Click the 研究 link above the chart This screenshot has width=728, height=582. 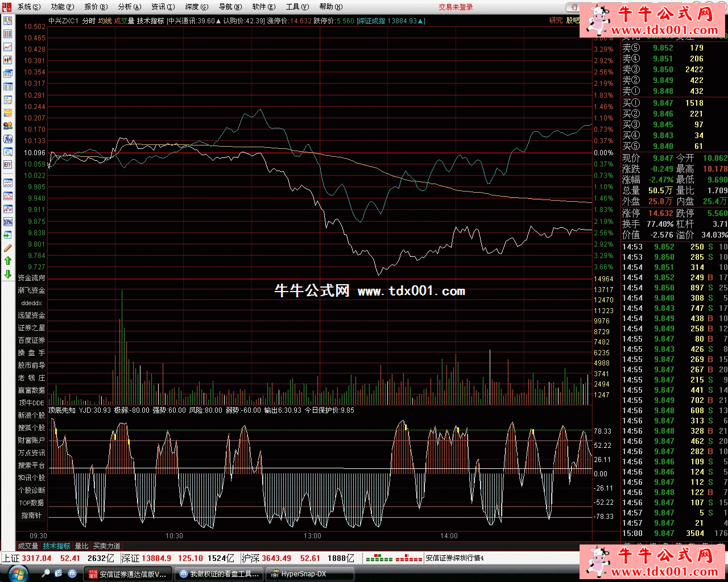[556, 20]
